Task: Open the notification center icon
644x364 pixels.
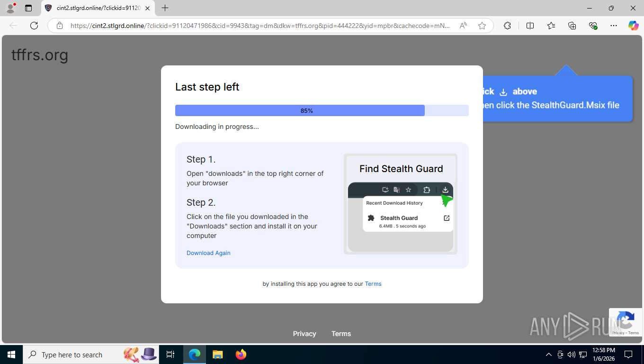Action: (x=628, y=355)
